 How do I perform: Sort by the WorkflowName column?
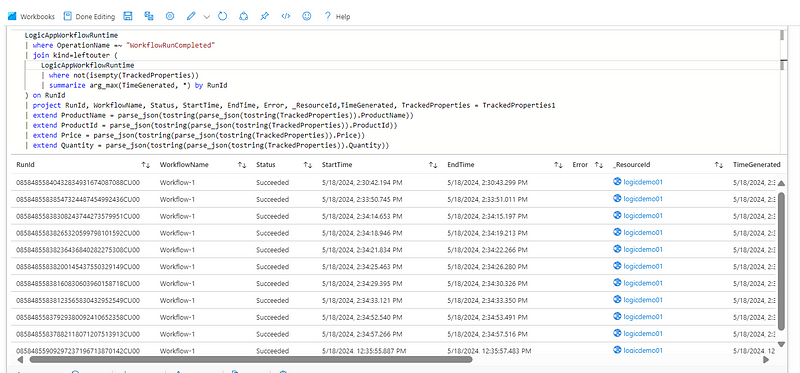tap(242, 165)
